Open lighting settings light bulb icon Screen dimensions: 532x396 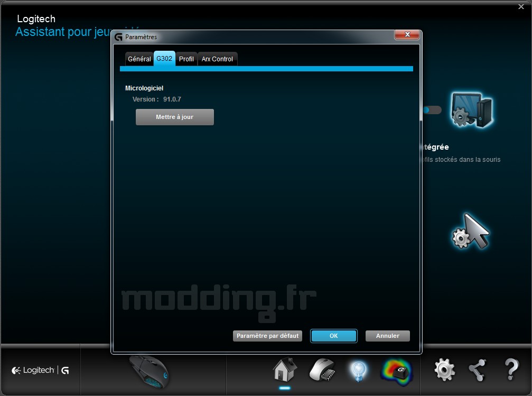pos(359,371)
